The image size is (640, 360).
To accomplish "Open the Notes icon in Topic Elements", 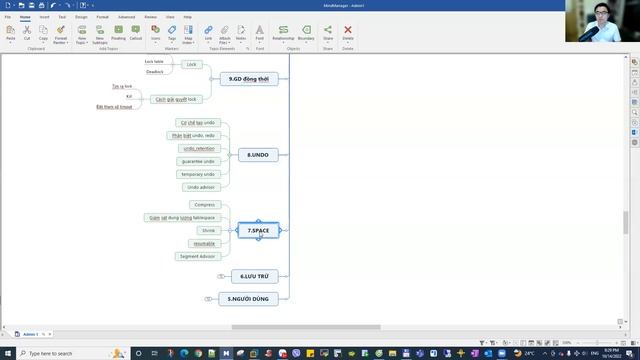I will [x=241, y=30].
